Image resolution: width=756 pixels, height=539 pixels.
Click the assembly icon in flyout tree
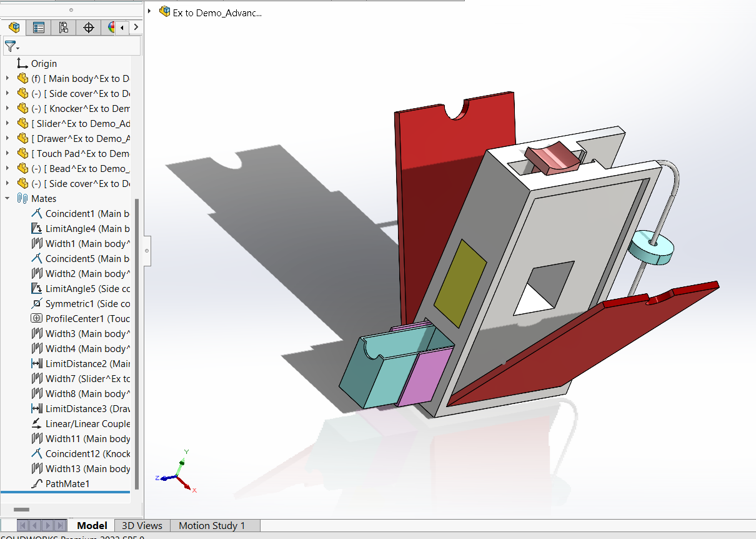(165, 11)
